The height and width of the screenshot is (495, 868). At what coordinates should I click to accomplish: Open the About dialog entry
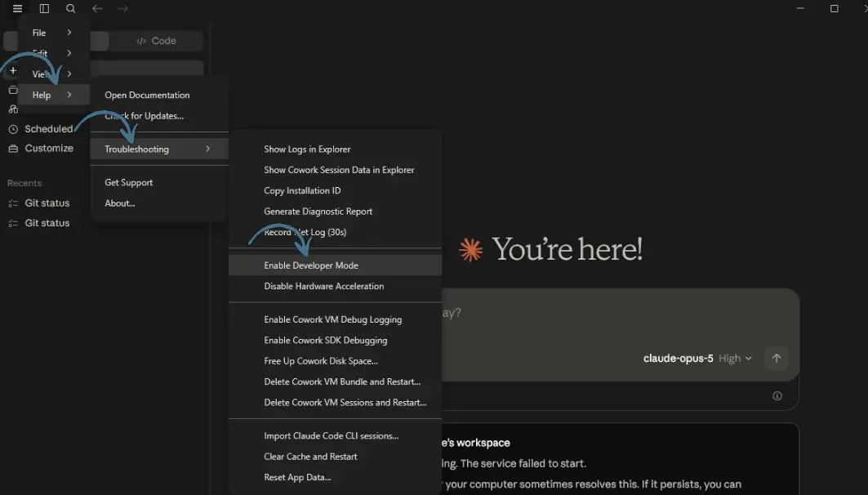coord(159,203)
